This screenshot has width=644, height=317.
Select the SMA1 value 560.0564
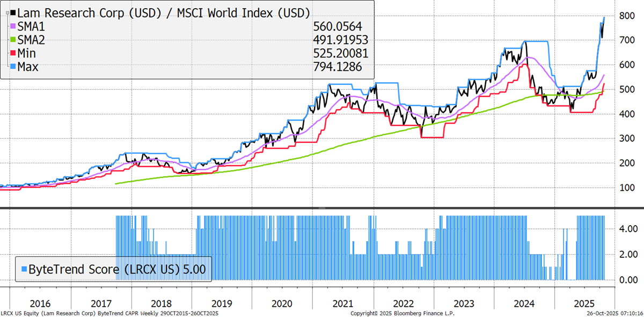[x=336, y=26]
